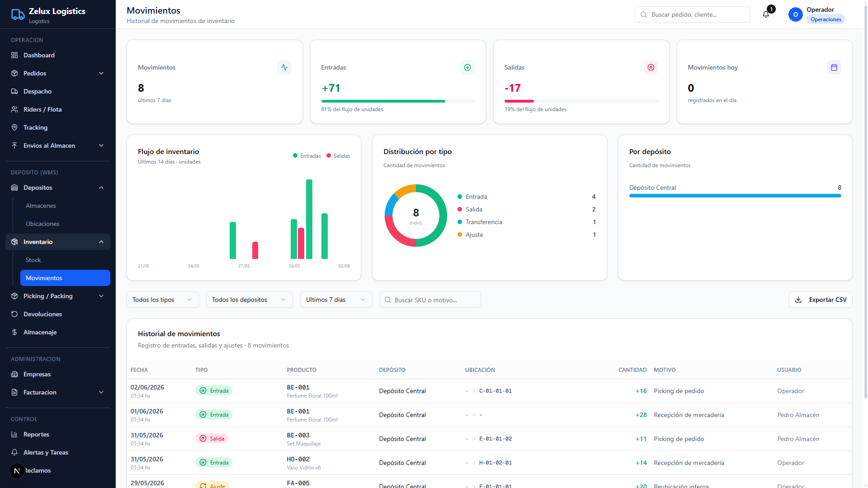The image size is (868, 488).
Task: Click the Tracking pin icon
Action: 14,127
